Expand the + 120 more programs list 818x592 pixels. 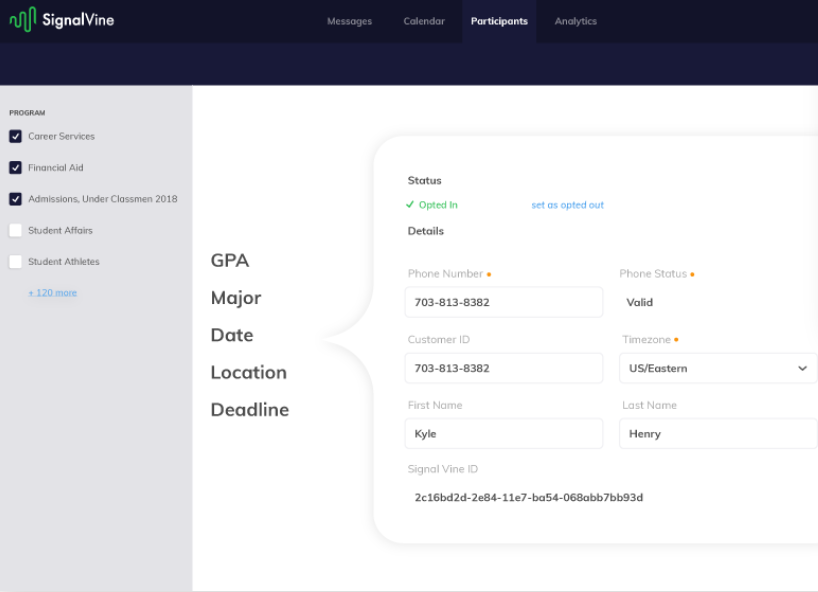(x=51, y=291)
